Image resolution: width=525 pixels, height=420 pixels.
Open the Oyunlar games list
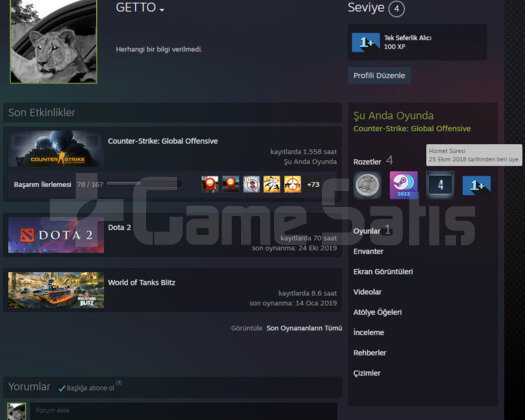(367, 231)
